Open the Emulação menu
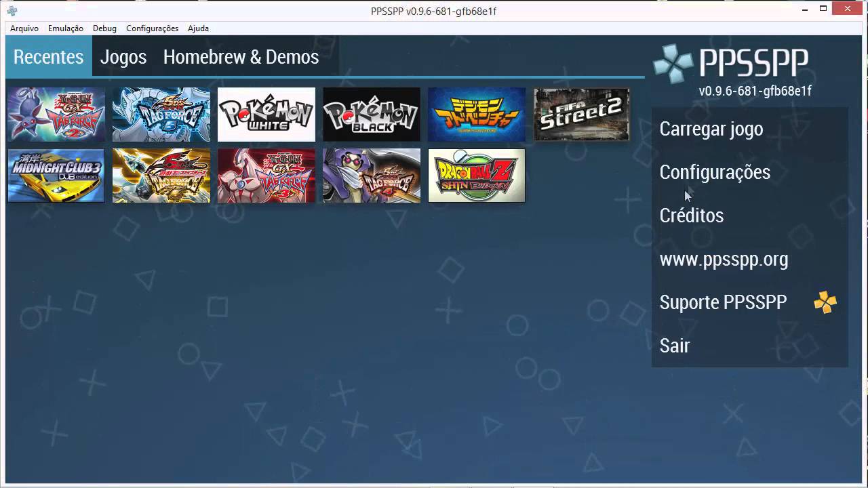868x488 pixels. [66, 28]
